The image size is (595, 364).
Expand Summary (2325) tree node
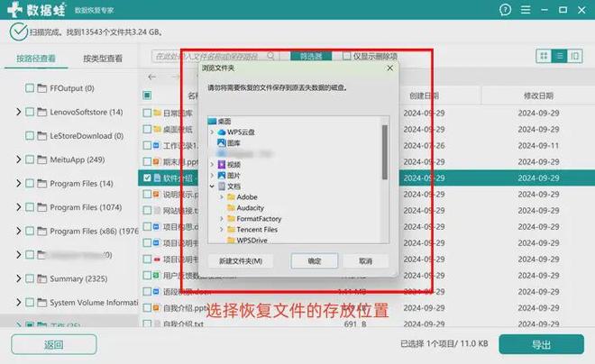pyautogui.click(x=18, y=278)
